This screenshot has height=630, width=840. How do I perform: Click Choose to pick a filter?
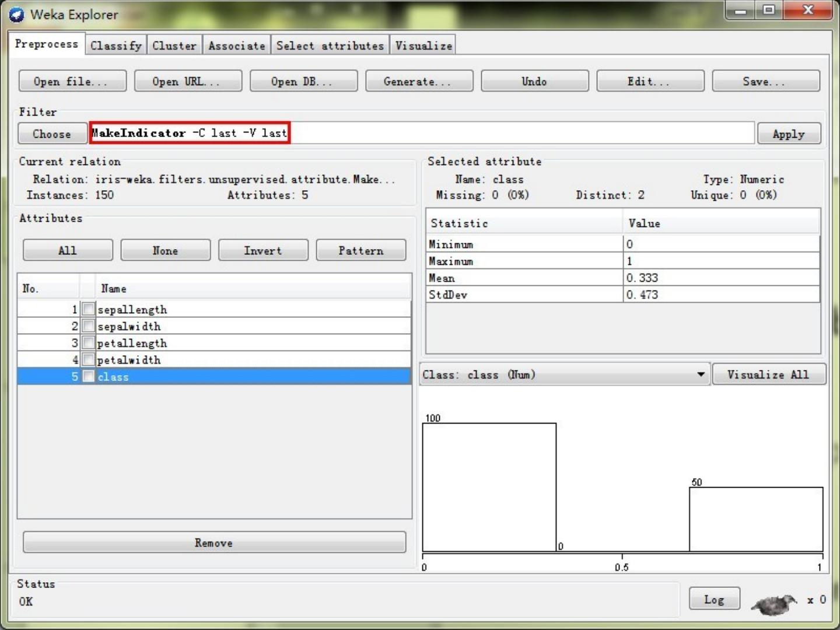pos(52,134)
